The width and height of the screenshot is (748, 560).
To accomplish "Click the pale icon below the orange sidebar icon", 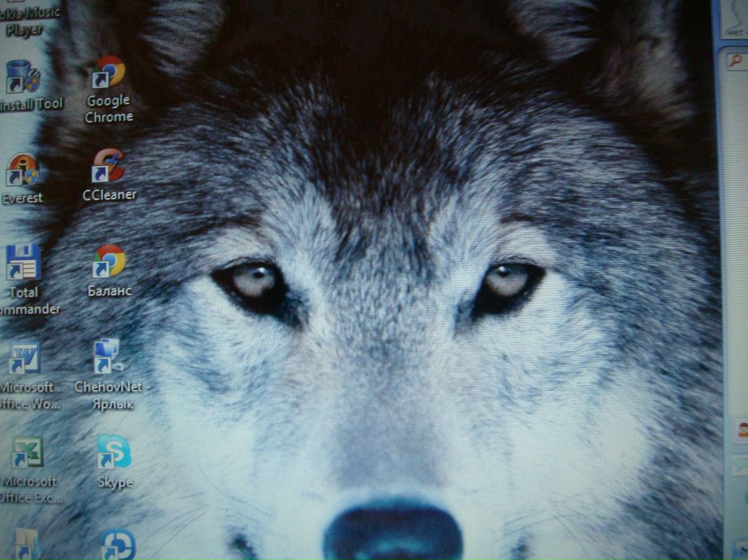I will [x=740, y=465].
